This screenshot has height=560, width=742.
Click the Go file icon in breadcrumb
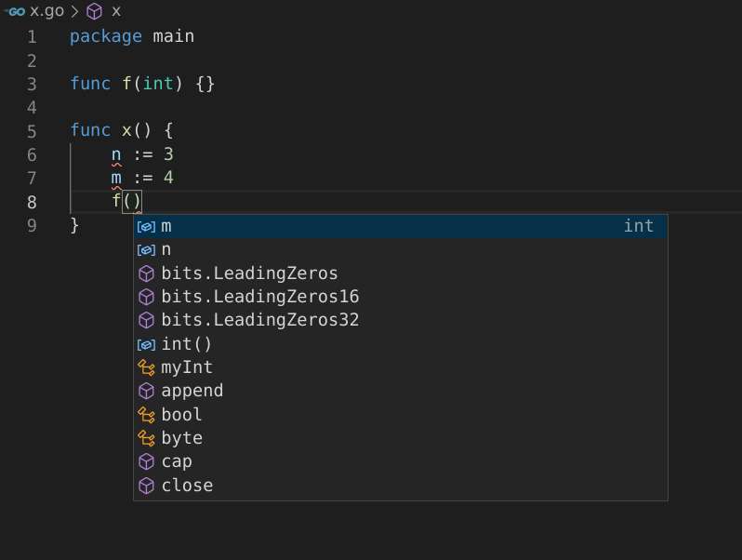[14, 11]
